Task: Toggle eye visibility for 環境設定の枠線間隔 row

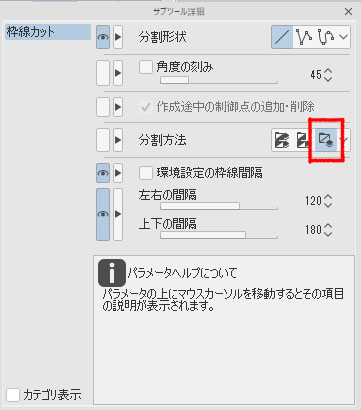Action: pyautogui.click(x=103, y=173)
